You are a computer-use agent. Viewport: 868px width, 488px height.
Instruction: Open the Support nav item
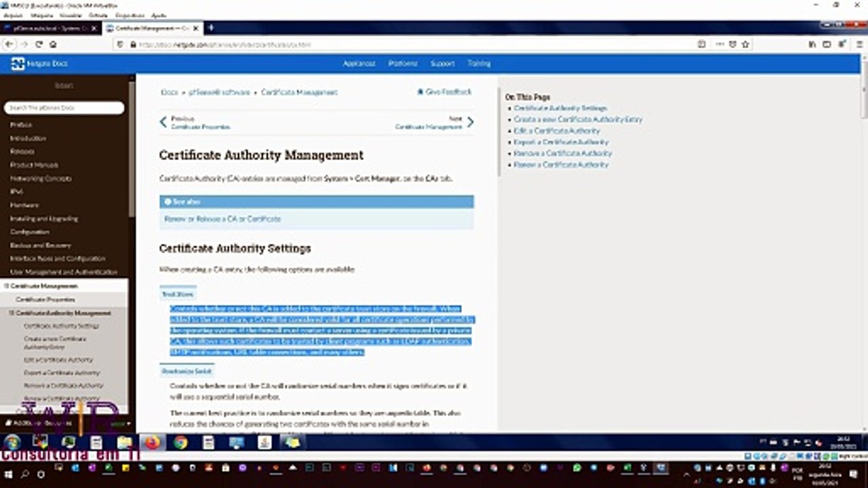pyautogui.click(x=442, y=64)
